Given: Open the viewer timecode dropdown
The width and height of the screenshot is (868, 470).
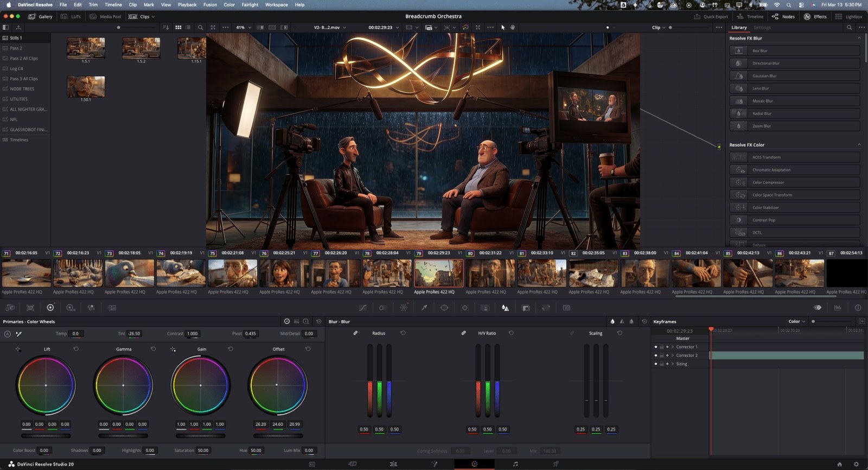Looking at the screenshot, I should pyautogui.click(x=384, y=27).
